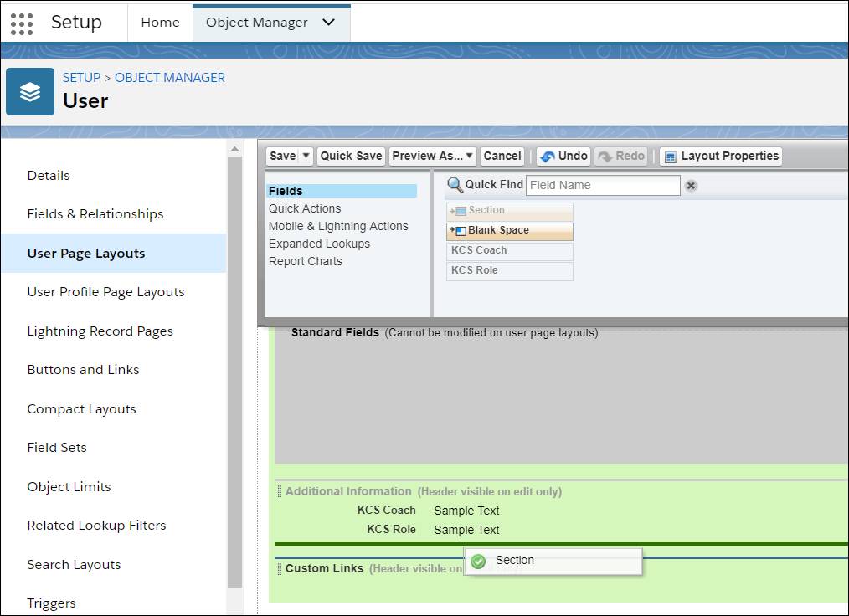This screenshot has height=616, width=849.
Task: Click inside the Field Name search box
Action: click(602, 184)
